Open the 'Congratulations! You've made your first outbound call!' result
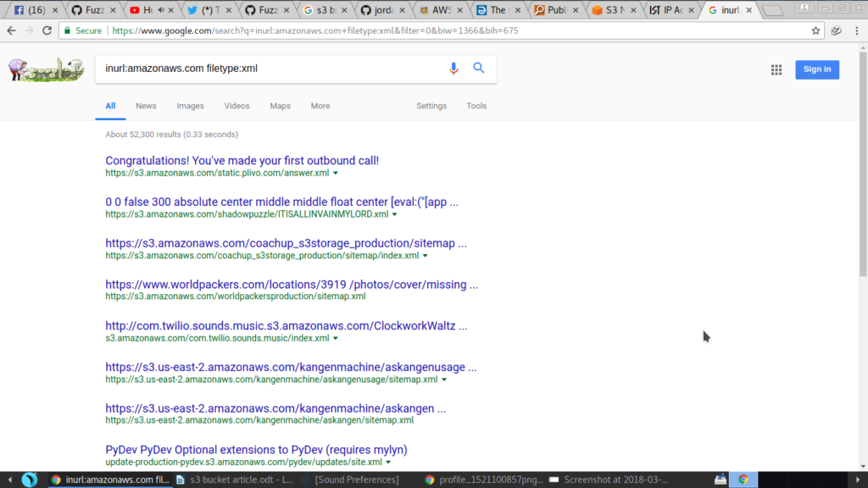This screenshot has width=868, height=488. [242, 160]
